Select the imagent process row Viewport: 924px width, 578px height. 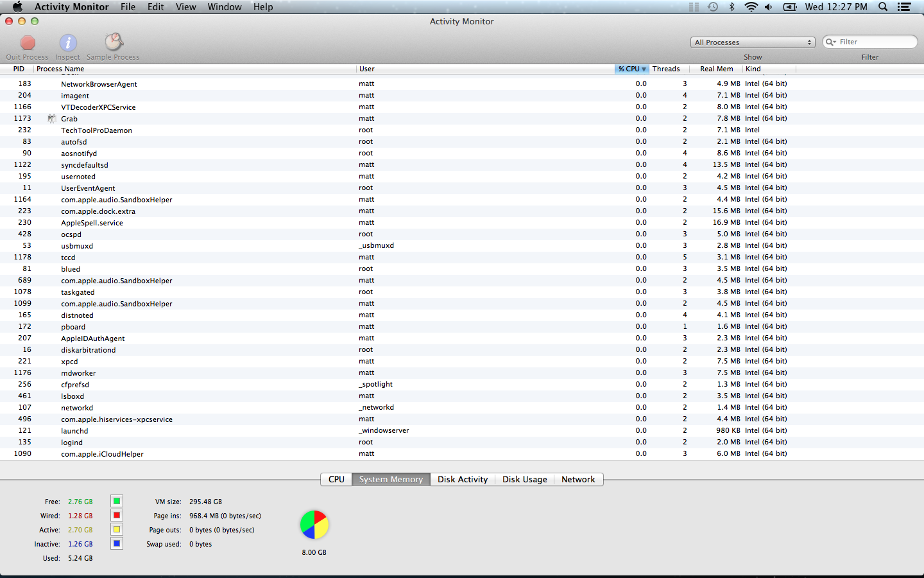(462, 96)
